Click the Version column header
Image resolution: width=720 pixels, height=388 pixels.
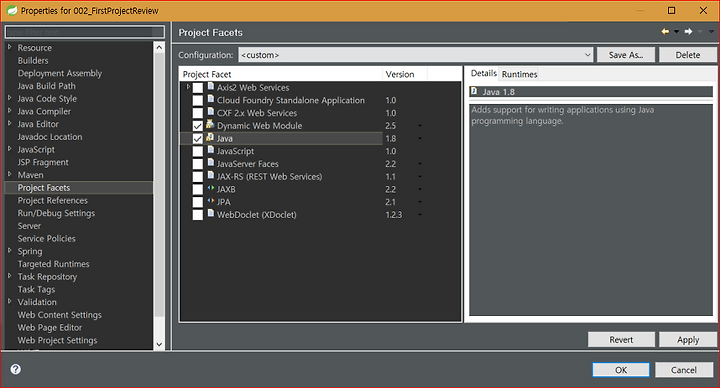pyautogui.click(x=405, y=74)
